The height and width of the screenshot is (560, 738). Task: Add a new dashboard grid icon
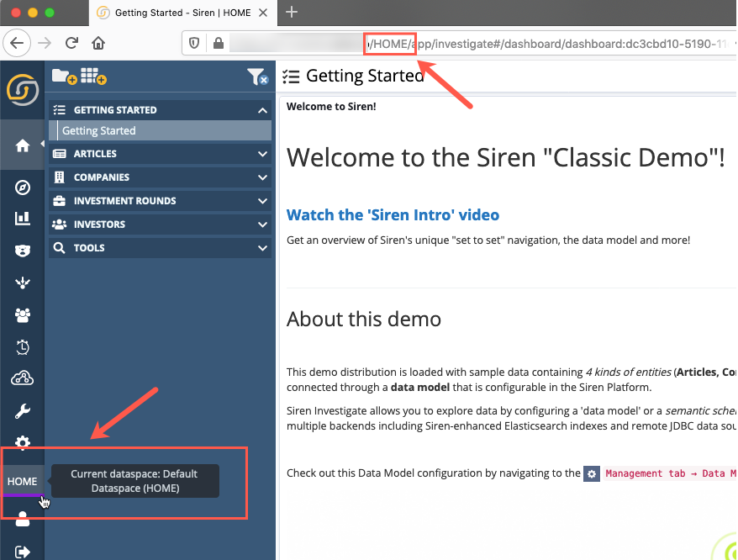pos(93,77)
